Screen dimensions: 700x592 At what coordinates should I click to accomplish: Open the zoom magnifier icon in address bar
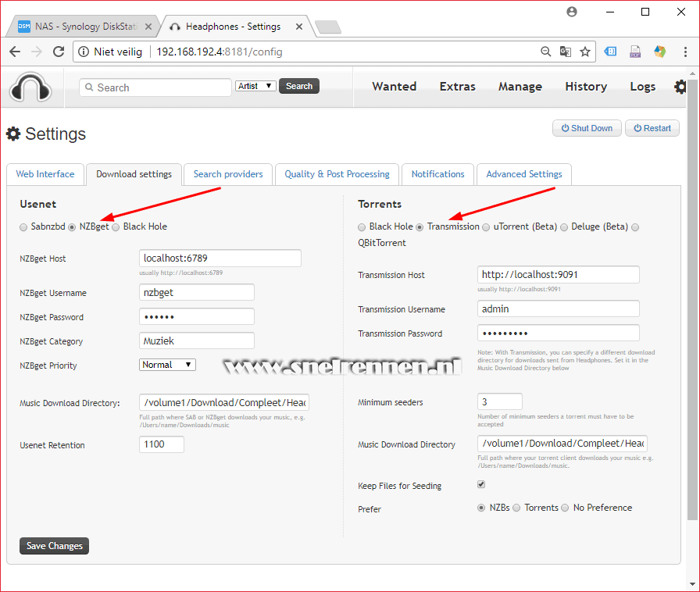point(545,52)
